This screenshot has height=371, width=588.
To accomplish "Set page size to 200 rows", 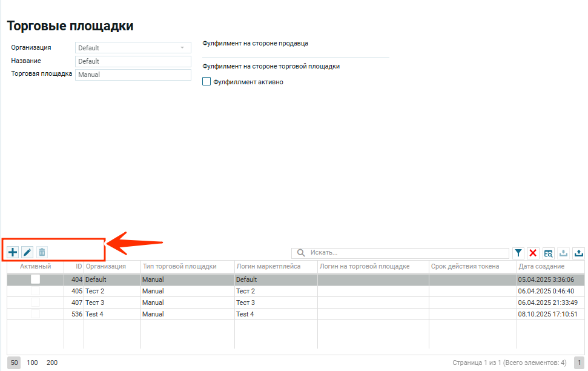I will pyautogui.click(x=52, y=363).
